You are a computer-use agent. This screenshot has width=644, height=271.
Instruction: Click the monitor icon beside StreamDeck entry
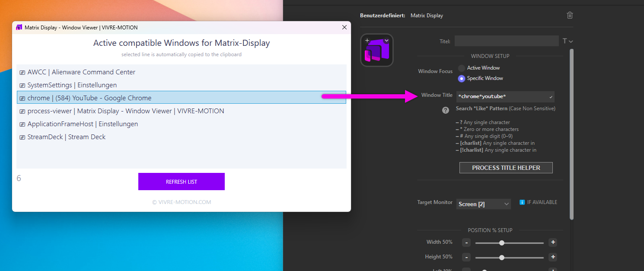pos(22,137)
